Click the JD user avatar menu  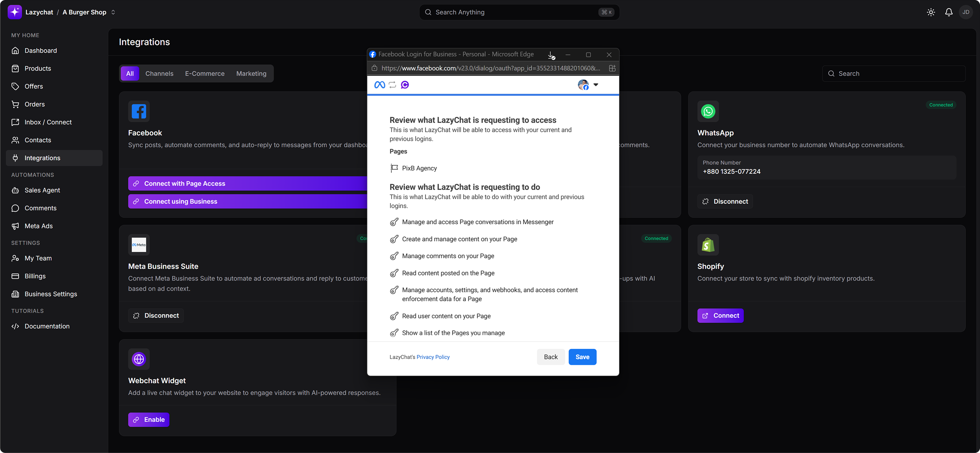(x=966, y=12)
